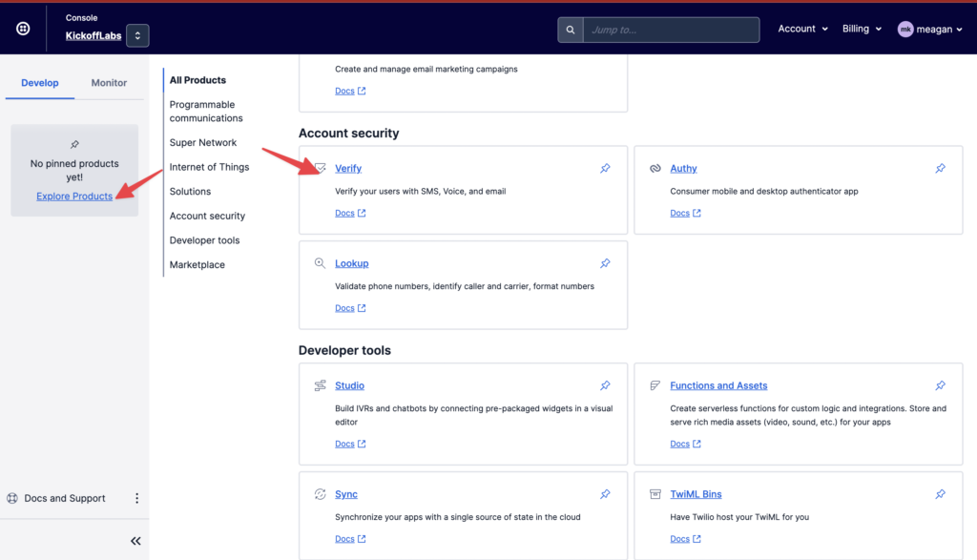Select Internet of Things category

[209, 167]
